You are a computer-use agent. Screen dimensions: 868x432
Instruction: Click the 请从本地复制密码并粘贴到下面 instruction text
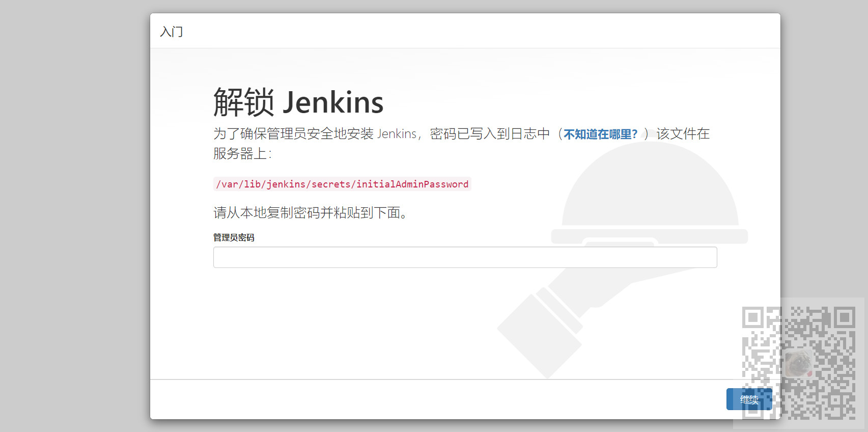click(311, 212)
